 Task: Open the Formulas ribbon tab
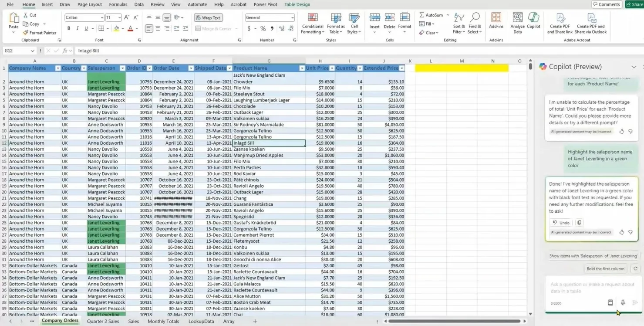(118, 4)
